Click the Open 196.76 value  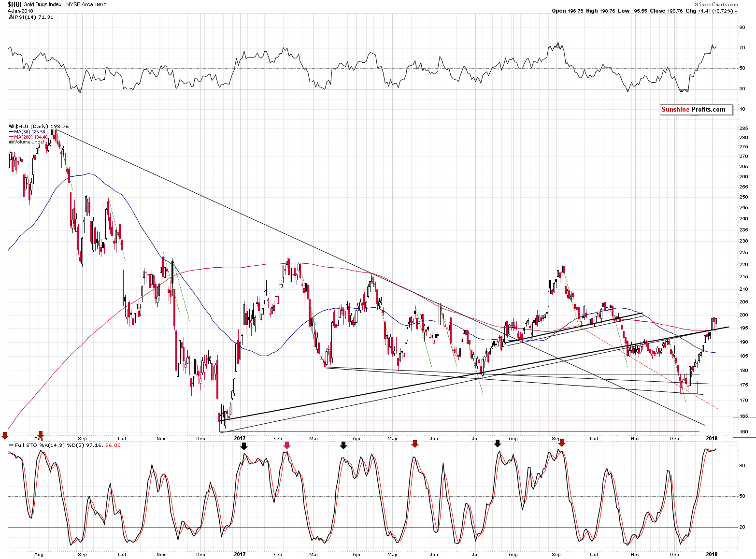tap(568, 11)
